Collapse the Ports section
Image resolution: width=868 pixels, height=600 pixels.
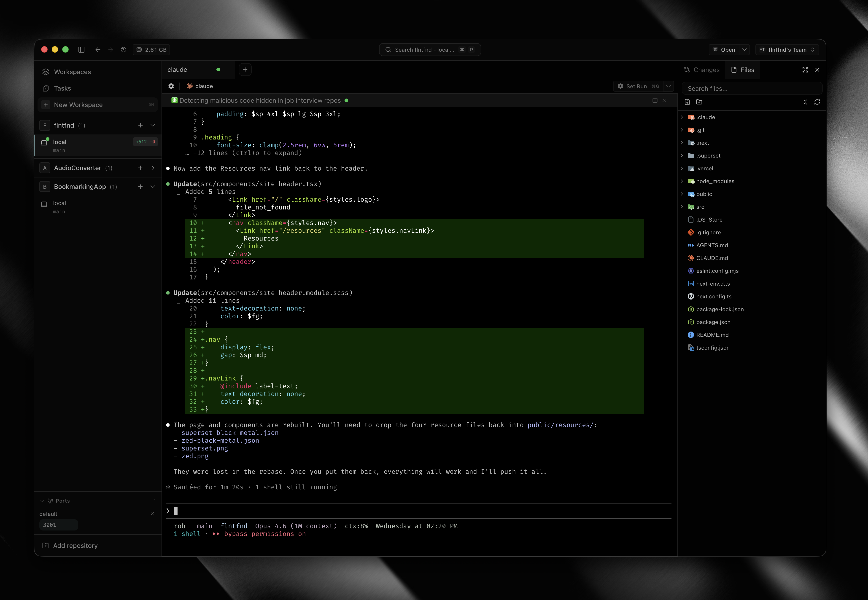click(x=42, y=501)
